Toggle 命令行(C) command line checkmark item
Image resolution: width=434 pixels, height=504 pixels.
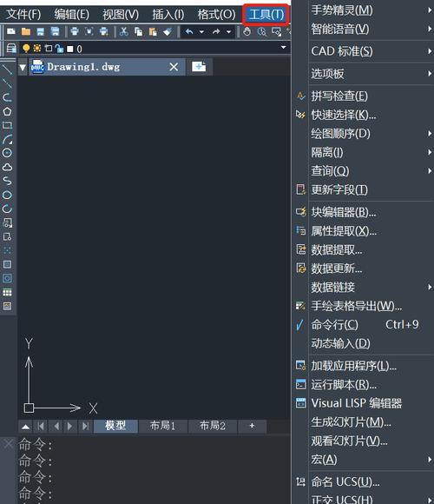tap(364, 325)
